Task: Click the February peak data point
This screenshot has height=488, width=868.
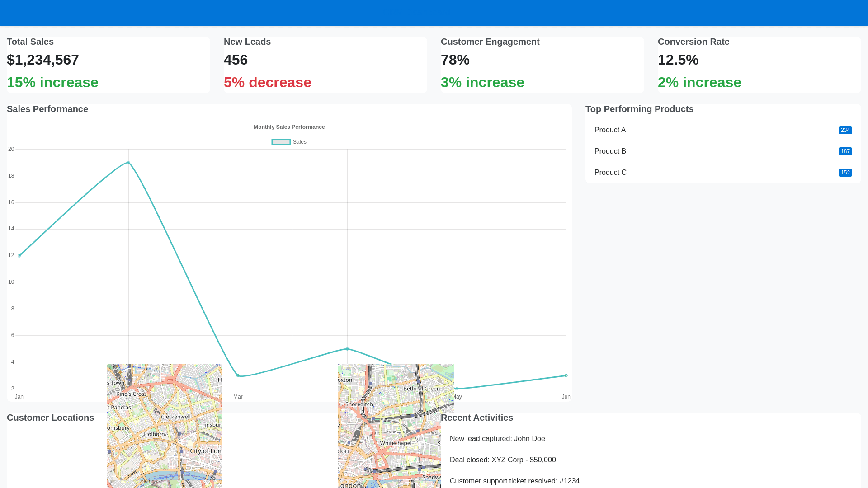Action: (128, 163)
